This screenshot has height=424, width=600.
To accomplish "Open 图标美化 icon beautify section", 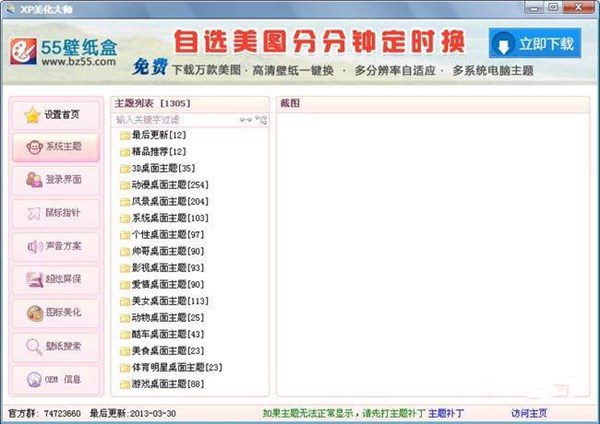I will pyautogui.click(x=56, y=313).
